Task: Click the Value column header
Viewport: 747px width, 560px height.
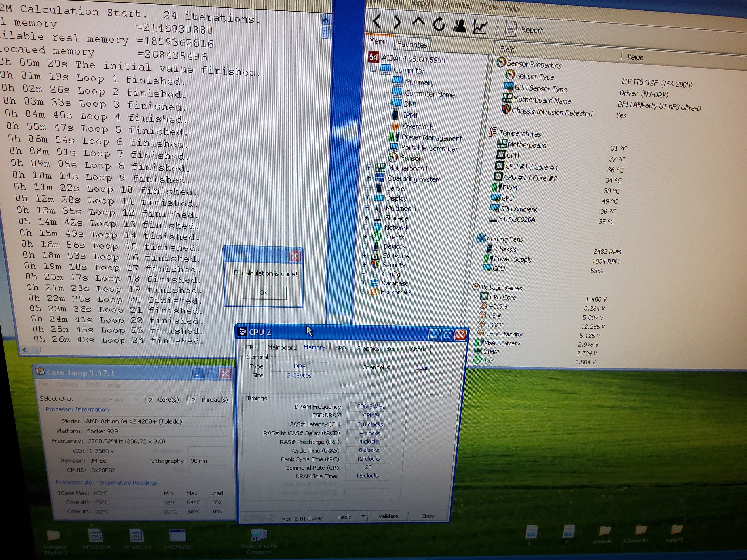Action: pos(635,57)
